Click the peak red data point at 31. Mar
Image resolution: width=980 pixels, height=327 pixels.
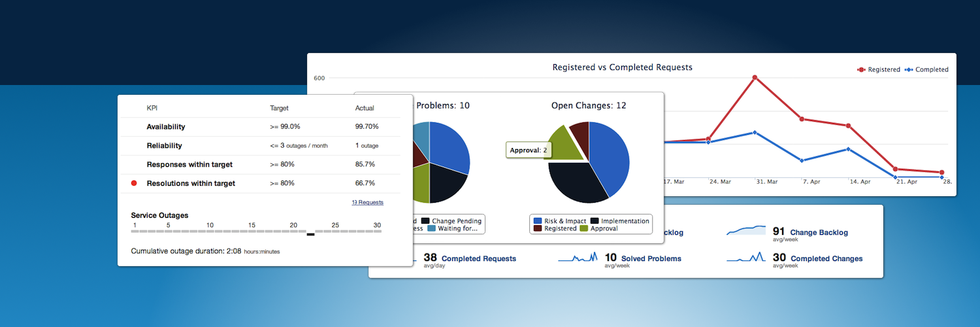(x=755, y=78)
